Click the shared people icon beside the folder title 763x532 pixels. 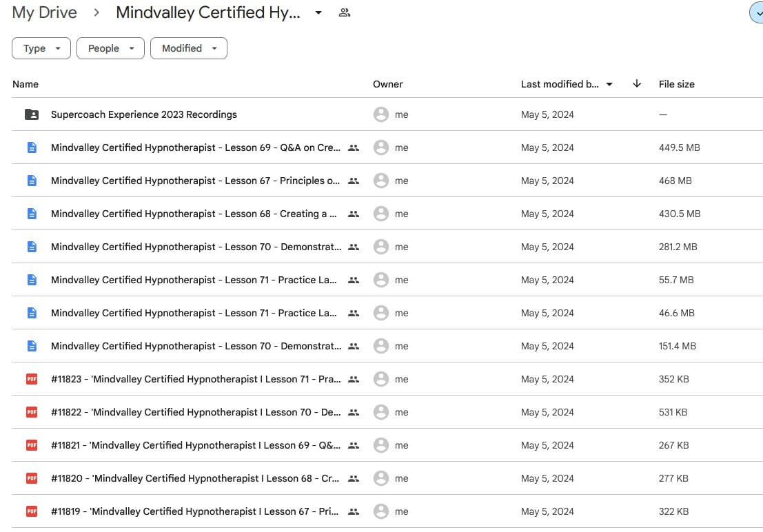point(345,12)
